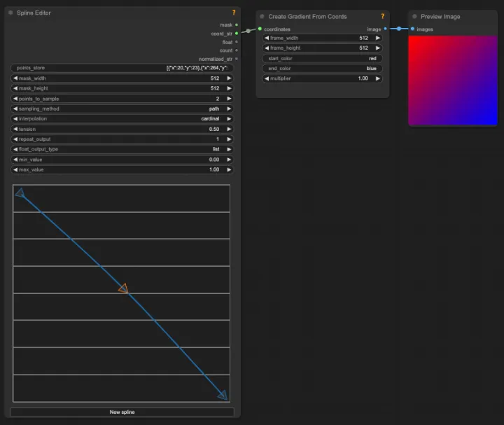Click the coord_str output socket
Screen dimensions: 504x425
(x=237, y=33)
